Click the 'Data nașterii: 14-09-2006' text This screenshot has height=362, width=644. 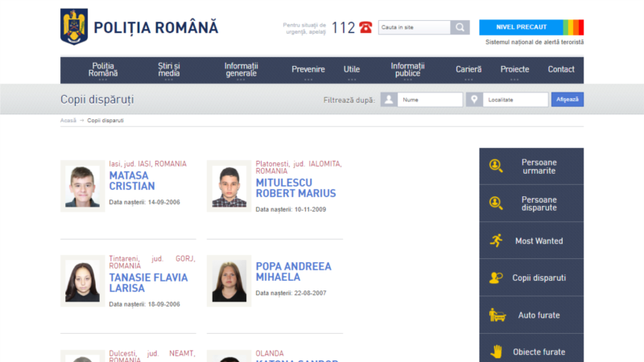pos(145,202)
